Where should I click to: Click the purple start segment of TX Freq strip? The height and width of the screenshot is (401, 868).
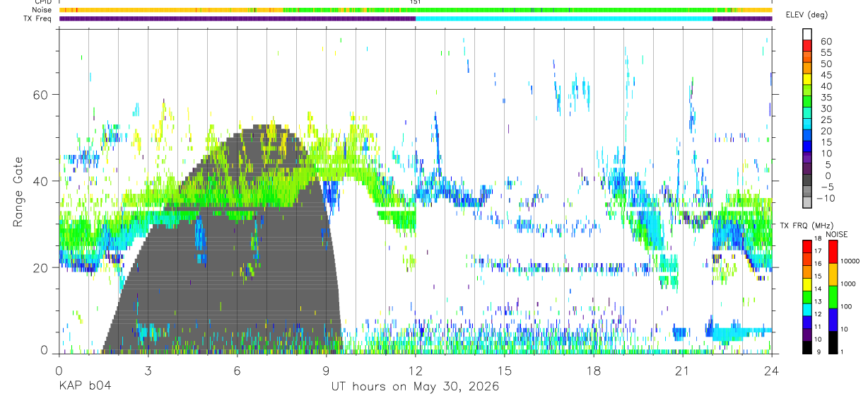(237, 18)
